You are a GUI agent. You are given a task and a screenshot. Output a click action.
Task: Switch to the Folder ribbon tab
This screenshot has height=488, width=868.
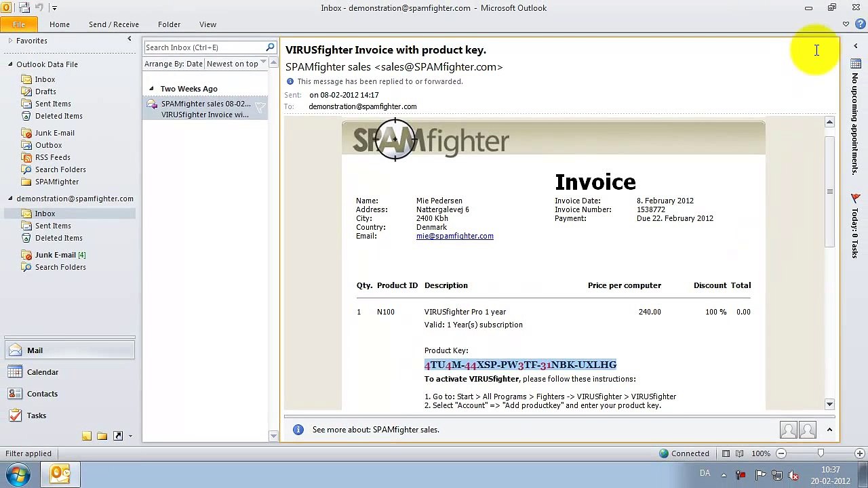pos(170,24)
